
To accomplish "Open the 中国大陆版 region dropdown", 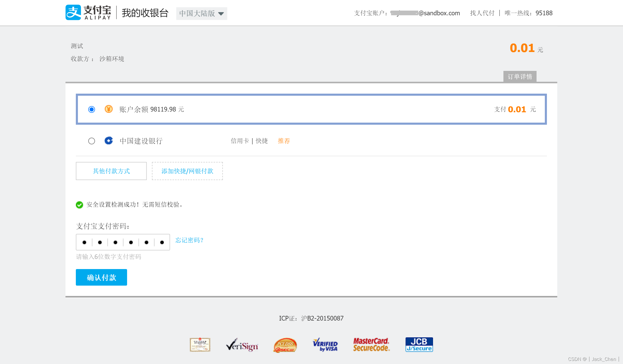I will [x=202, y=13].
